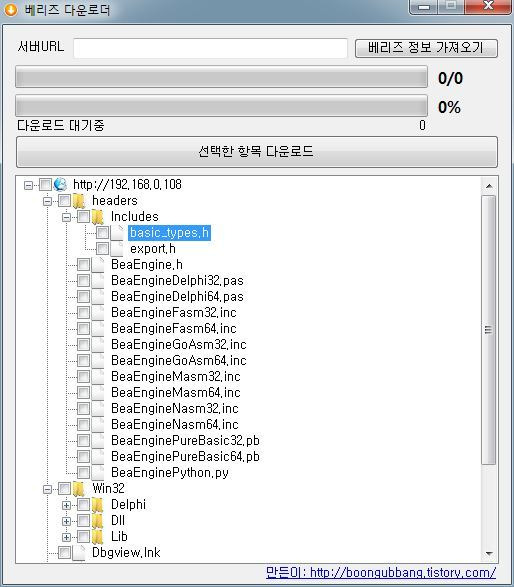Click the headers folder icon

pos(79,201)
